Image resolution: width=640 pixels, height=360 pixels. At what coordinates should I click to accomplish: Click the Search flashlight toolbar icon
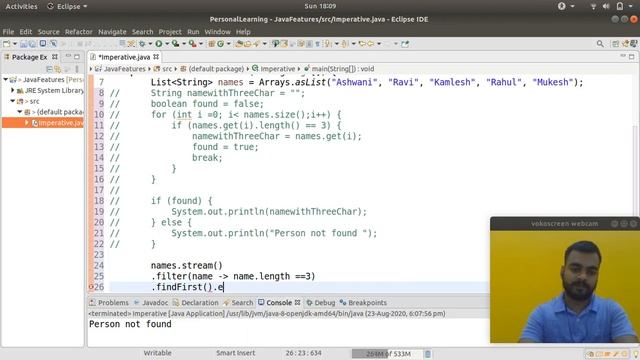coord(256,44)
